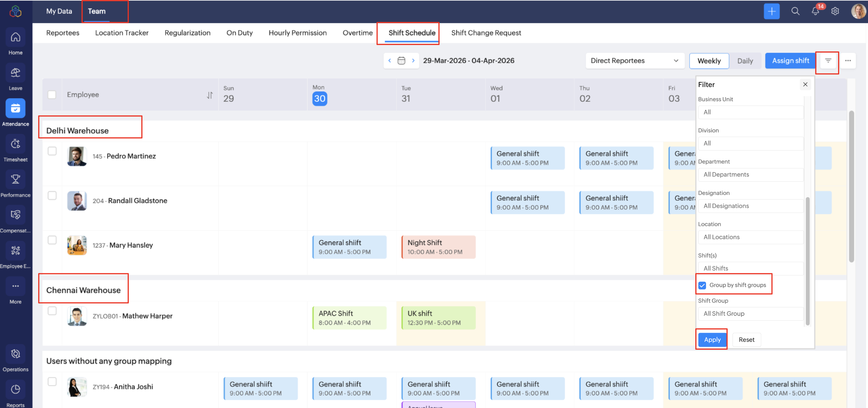This screenshot has height=408, width=868.
Task: Tick the select-all Employee checkbox
Action: (x=52, y=95)
